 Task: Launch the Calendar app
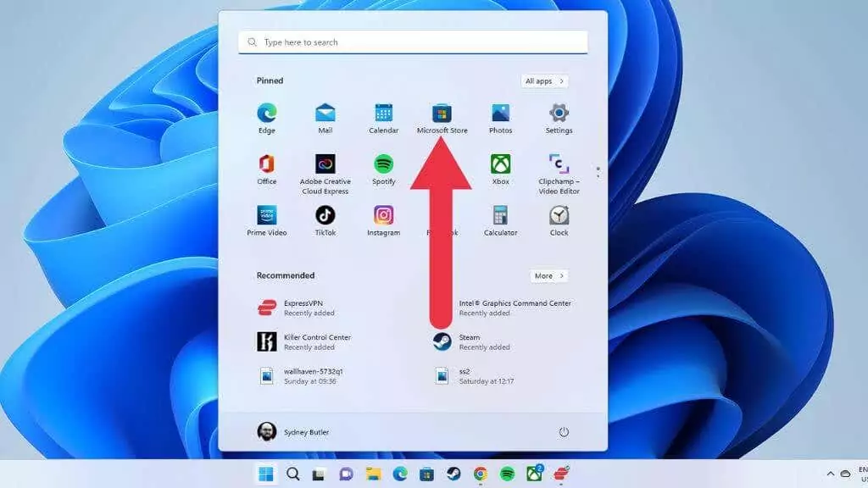point(384,118)
